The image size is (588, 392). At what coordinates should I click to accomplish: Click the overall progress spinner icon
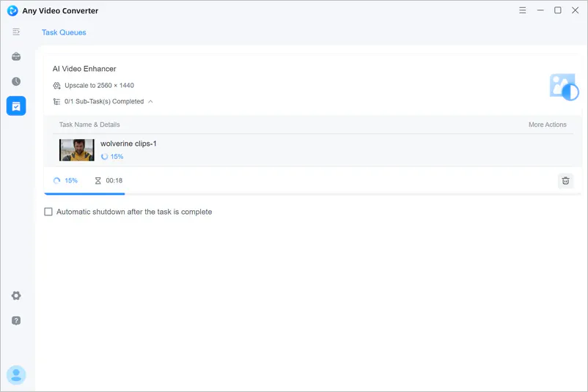[x=56, y=181]
